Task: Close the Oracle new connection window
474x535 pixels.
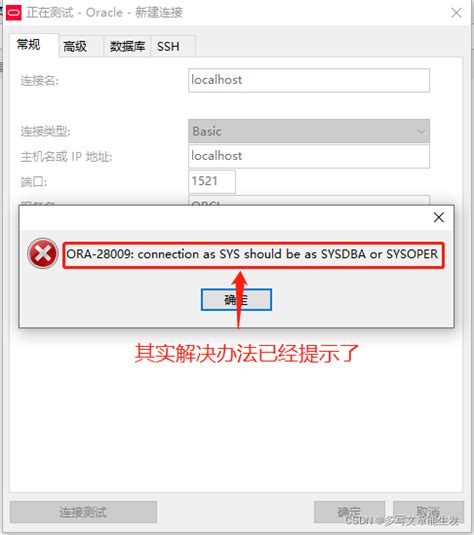Action: point(456,13)
